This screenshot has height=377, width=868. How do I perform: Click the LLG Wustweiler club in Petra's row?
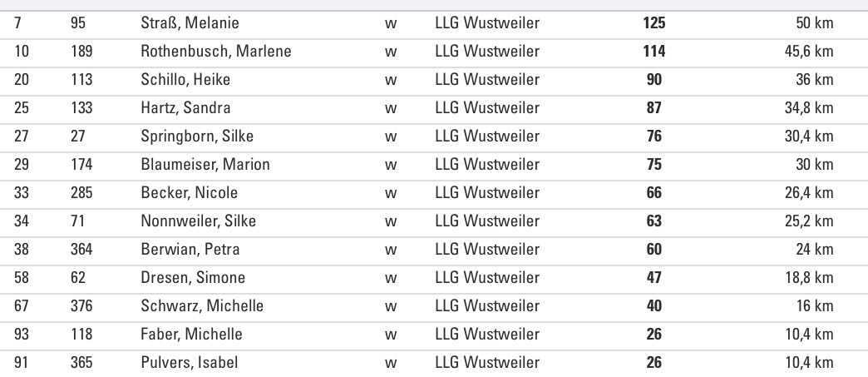pos(487,250)
